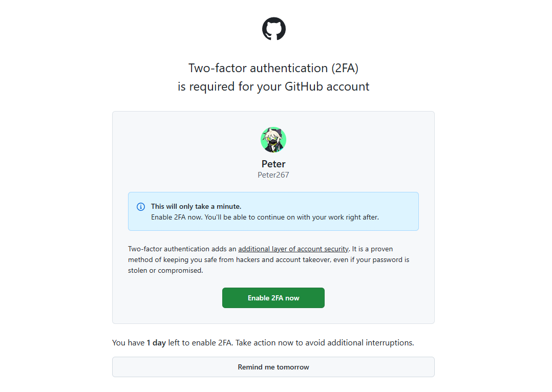Click the GitHub Octocat logo
The height and width of the screenshot is (392, 552).
(273, 29)
